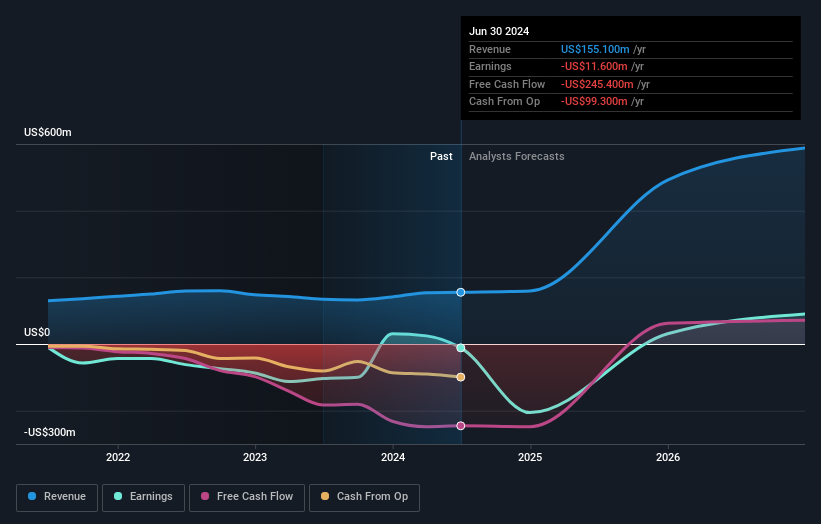Screen dimensions: 821x524
Task: Click the blue Revenue data point marker
Action: 461,292
